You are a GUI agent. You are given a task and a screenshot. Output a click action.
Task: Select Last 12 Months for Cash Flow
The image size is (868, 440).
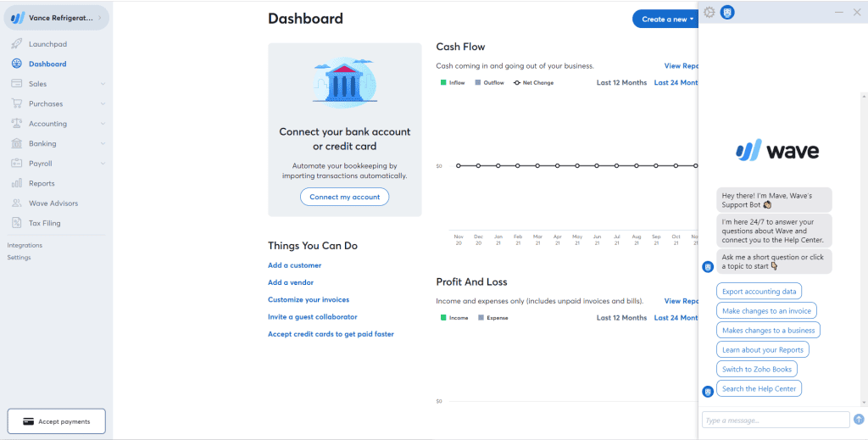point(621,83)
